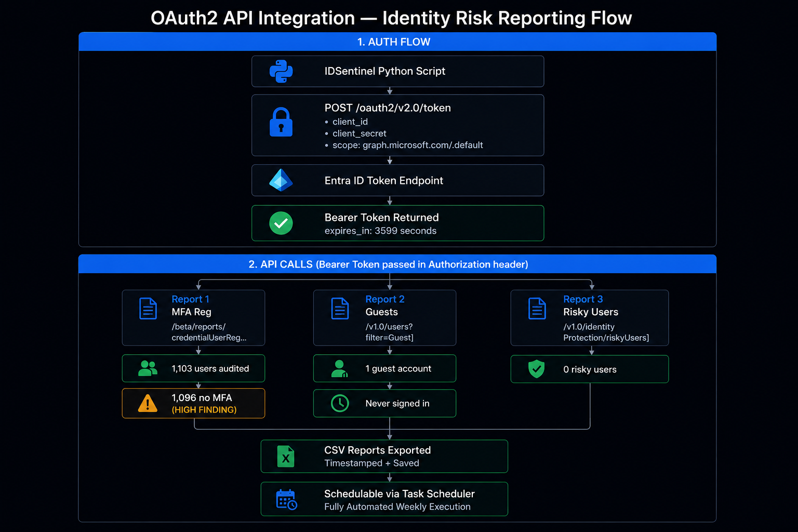Click the Entra ID Token Endpoint label
This screenshot has width=798, height=532.
pyautogui.click(x=384, y=181)
